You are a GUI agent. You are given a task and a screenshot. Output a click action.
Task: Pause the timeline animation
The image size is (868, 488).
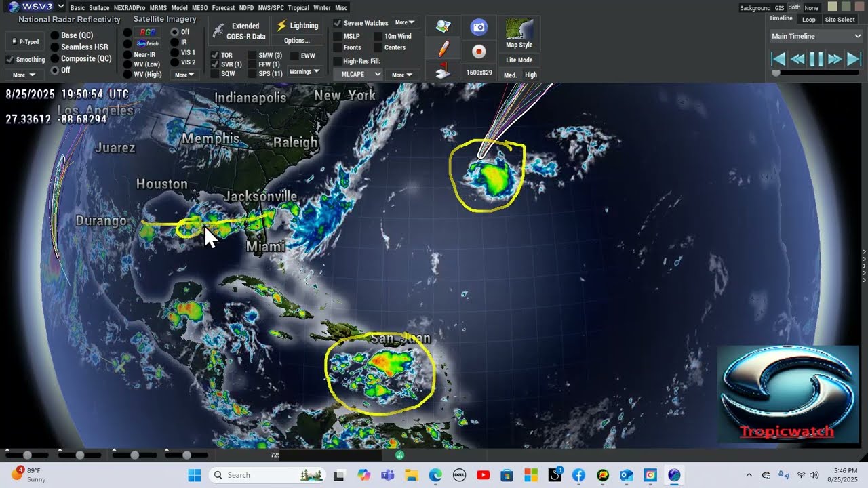coord(816,59)
